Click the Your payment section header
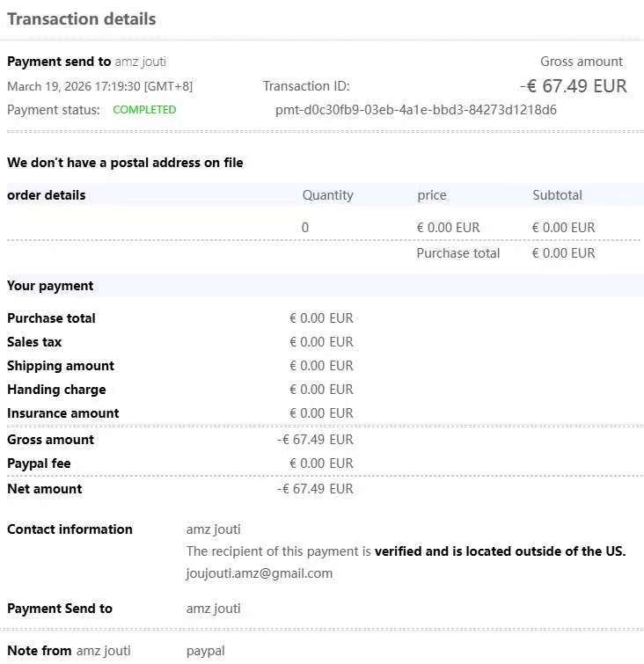This screenshot has height=664, width=644. coord(50,286)
